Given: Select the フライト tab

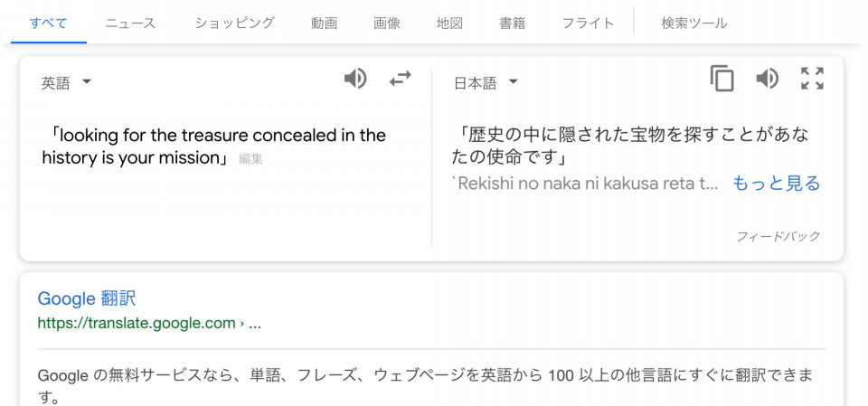Looking at the screenshot, I should [588, 24].
